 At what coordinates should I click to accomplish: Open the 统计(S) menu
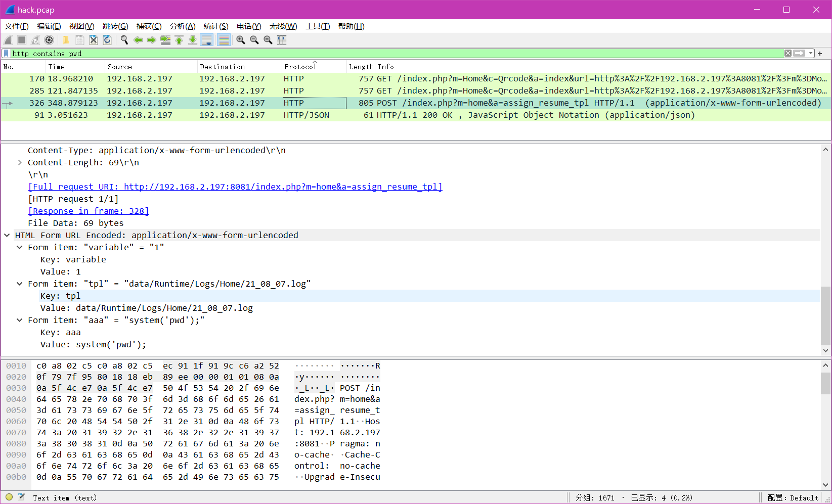(216, 26)
